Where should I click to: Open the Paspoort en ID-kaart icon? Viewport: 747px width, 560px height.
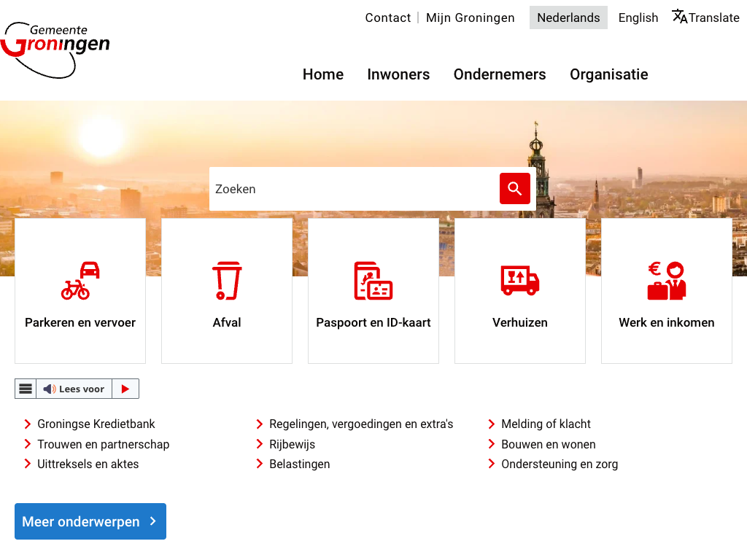(373, 281)
